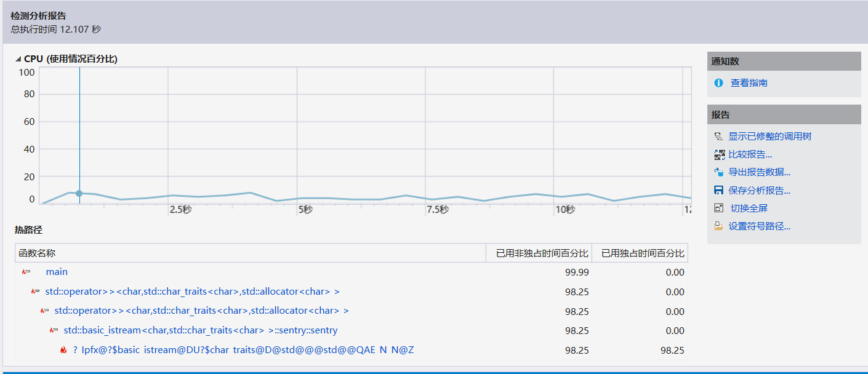Click the 通知数 panel header
This screenshot has height=374, width=868.
pyautogui.click(x=784, y=62)
